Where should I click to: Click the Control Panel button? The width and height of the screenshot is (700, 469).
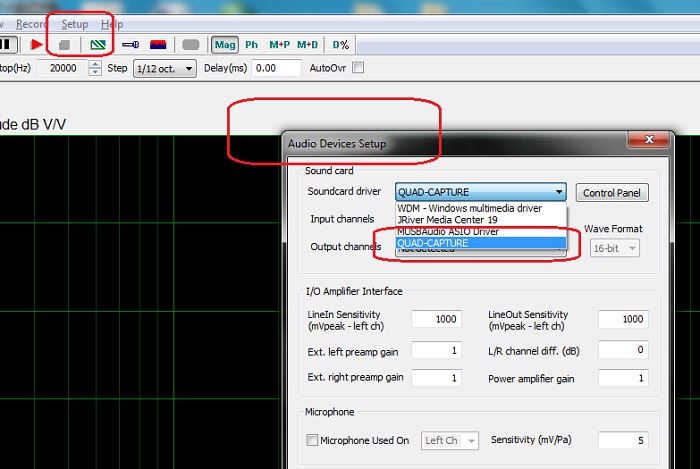tap(615, 193)
